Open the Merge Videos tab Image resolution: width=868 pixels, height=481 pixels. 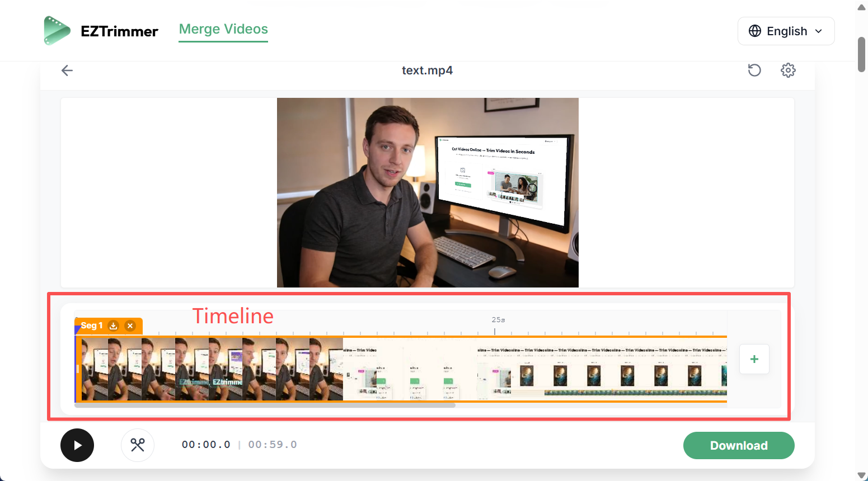tap(223, 29)
